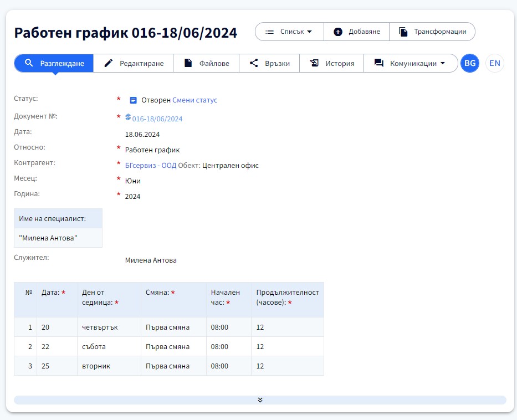This screenshot has height=420, width=517.
Task: Click the history icon for История
Action: pos(314,63)
